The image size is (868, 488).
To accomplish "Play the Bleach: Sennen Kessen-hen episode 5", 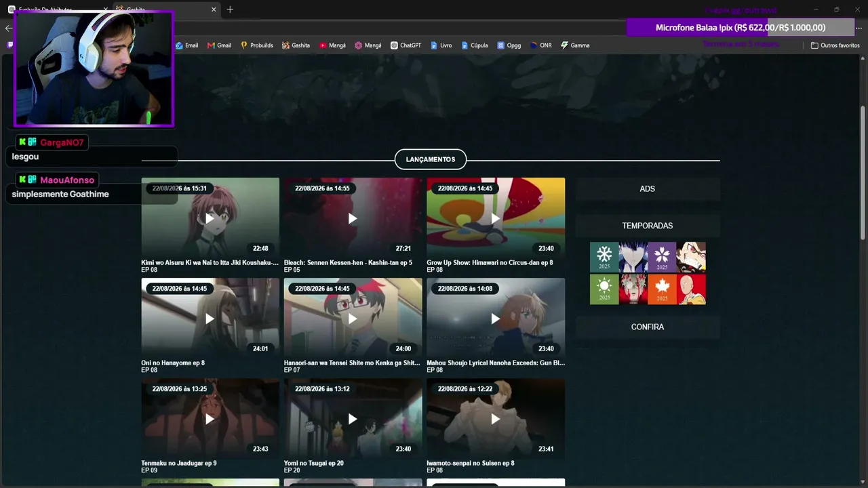I will click(x=353, y=218).
